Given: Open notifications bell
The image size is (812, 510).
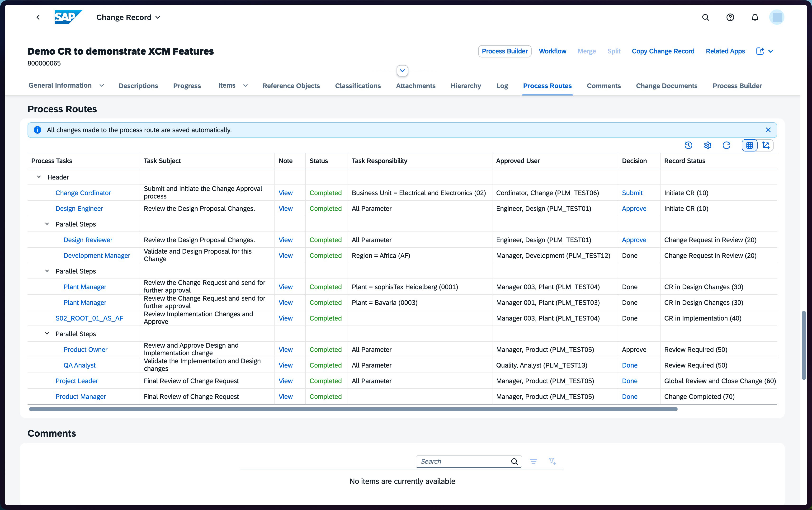Looking at the screenshot, I should tap(755, 18).
